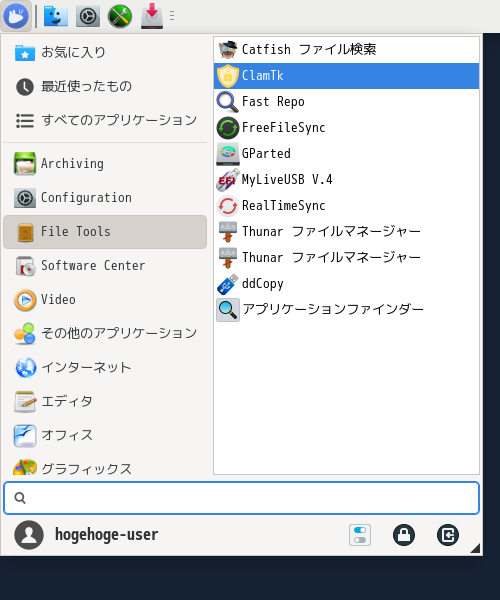Click the panel separator handle dots
This screenshot has width=500, height=600.
coord(172,16)
